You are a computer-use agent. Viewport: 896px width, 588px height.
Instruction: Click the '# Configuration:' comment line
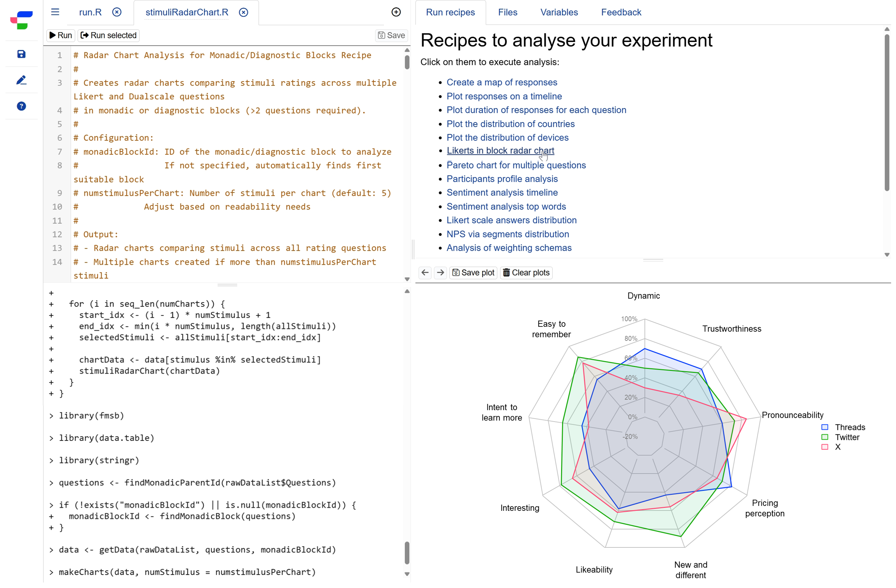[x=114, y=138]
